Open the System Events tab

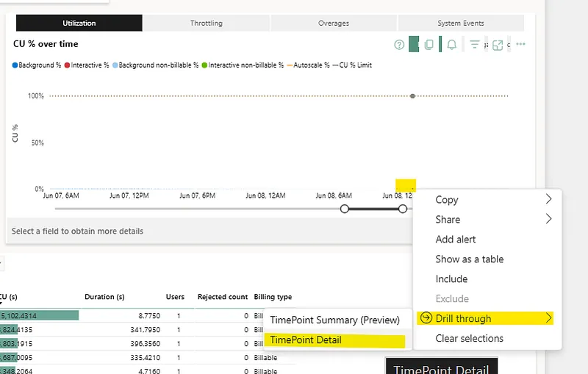point(461,23)
